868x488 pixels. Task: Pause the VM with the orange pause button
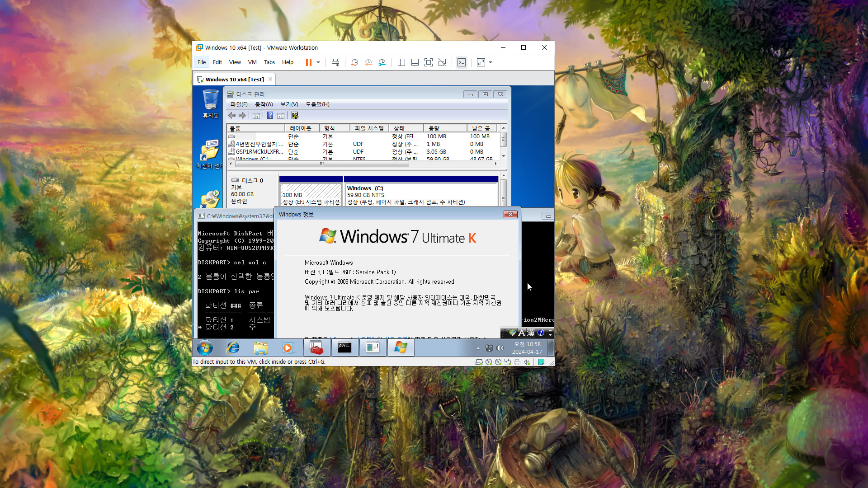click(308, 62)
